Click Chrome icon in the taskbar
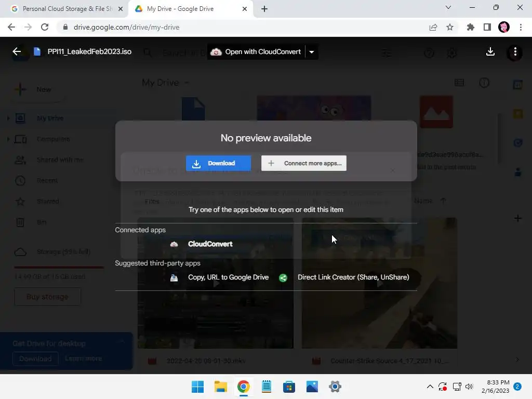The width and height of the screenshot is (532, 399). (243, 387)
